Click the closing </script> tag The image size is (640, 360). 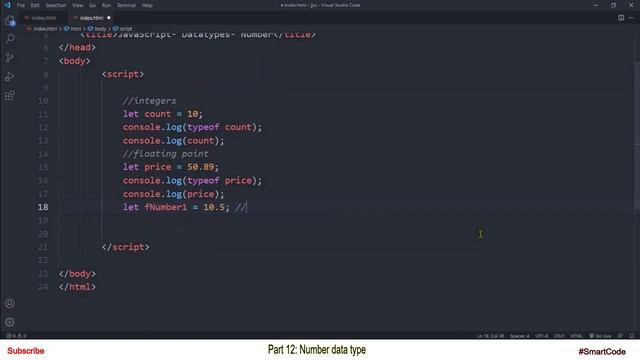[125, 247]
